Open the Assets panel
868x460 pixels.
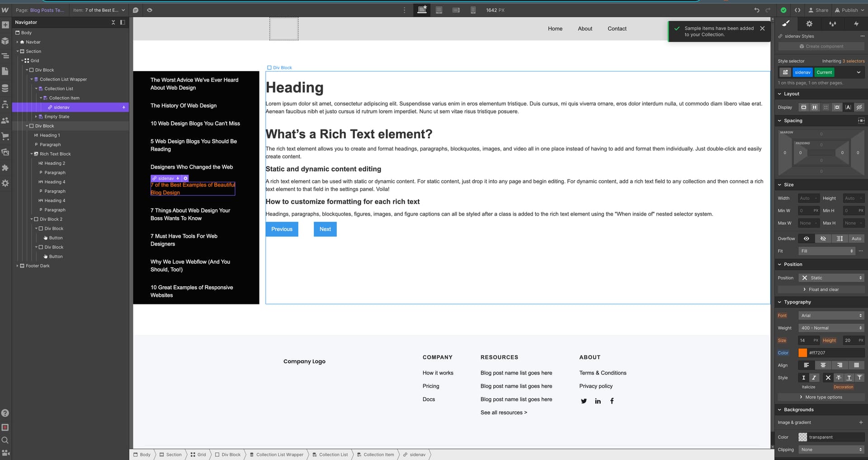click(x=5, y=152)
